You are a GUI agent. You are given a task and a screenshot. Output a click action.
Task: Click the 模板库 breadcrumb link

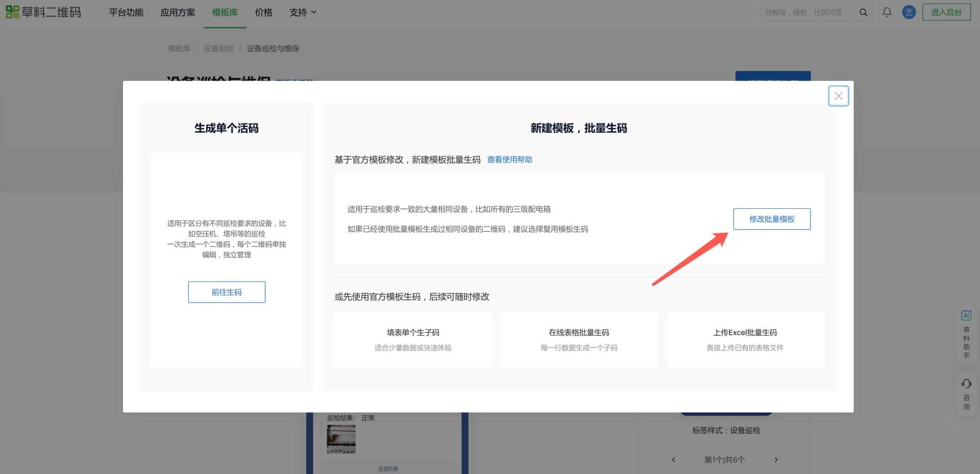179,49
